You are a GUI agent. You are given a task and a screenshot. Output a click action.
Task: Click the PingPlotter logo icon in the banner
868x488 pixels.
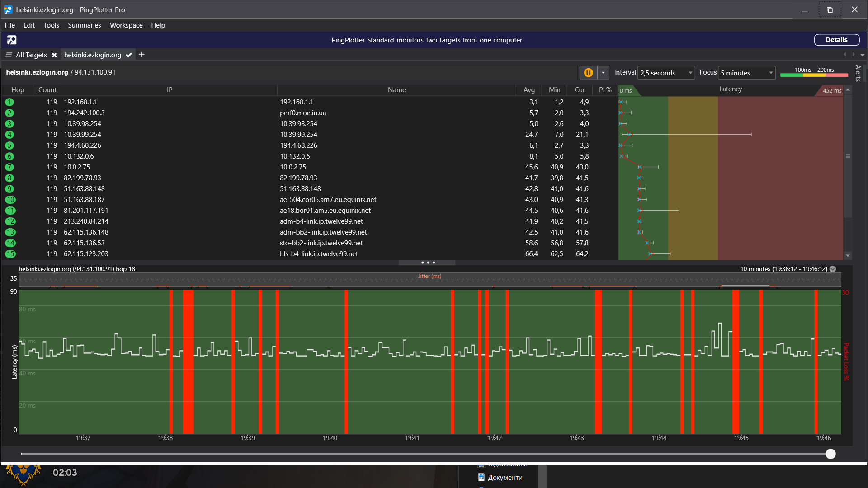(x=12, y=40)
